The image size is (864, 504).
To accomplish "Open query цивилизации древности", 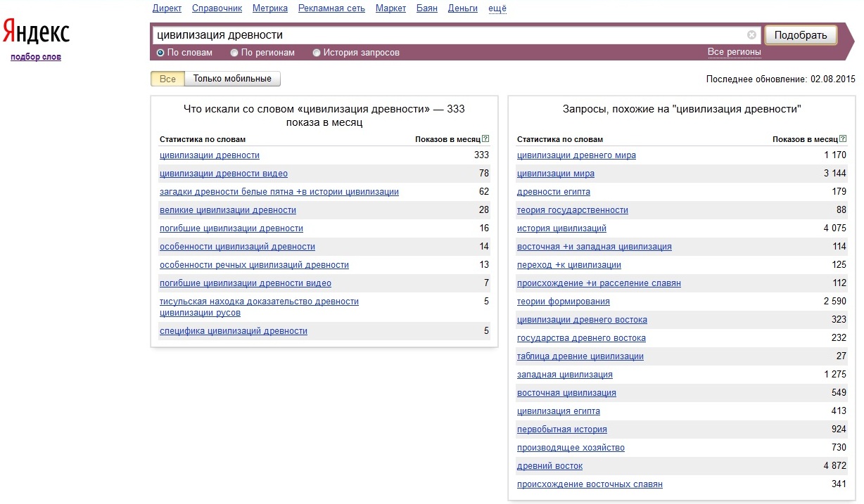I will click(x=210, y=155).
